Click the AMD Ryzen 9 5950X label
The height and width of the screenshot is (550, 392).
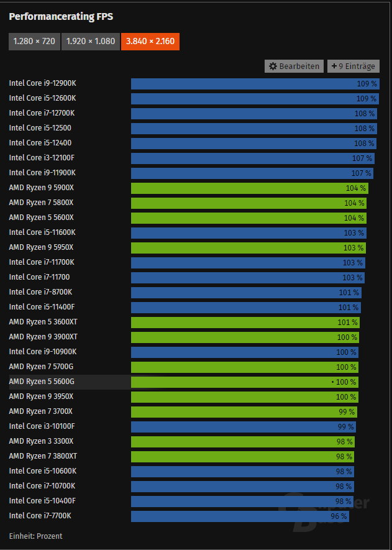point(41,247)
